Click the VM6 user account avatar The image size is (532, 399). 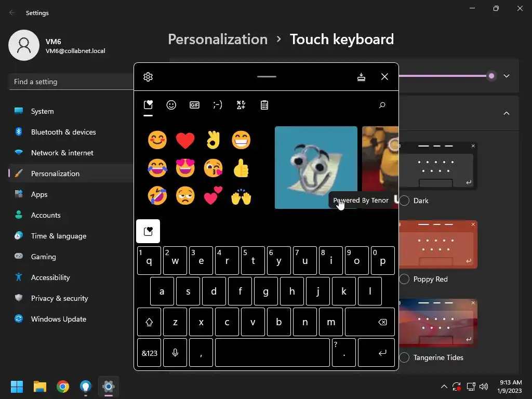24,45
